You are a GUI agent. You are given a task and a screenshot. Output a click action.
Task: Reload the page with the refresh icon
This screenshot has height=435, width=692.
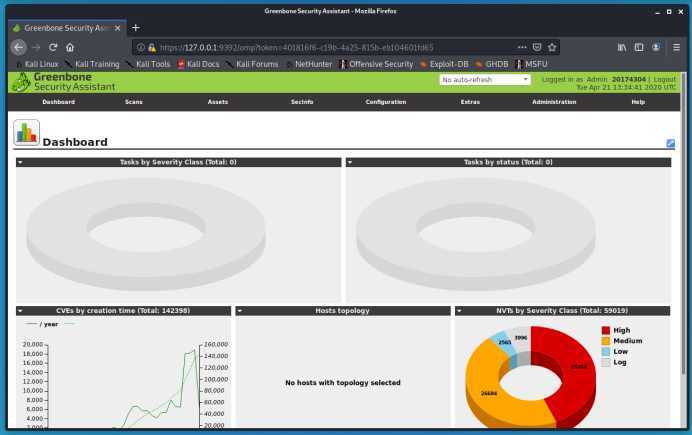53,47
